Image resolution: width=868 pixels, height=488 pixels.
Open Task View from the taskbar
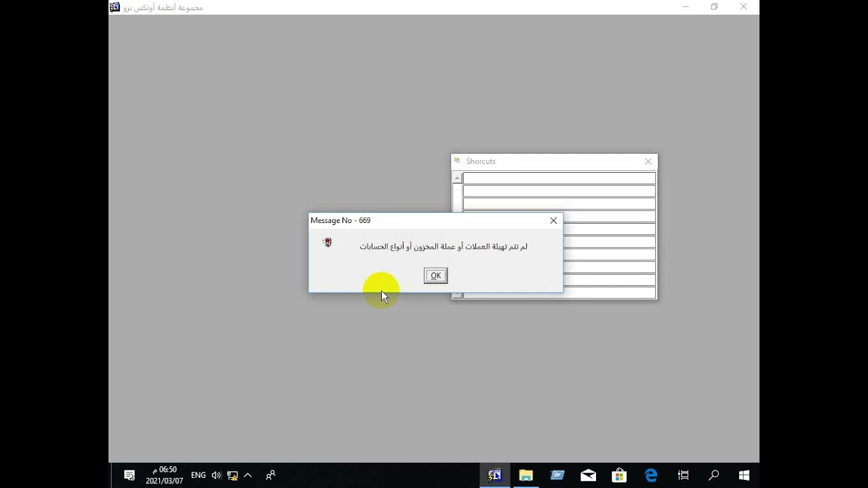[x=683, y=475]
